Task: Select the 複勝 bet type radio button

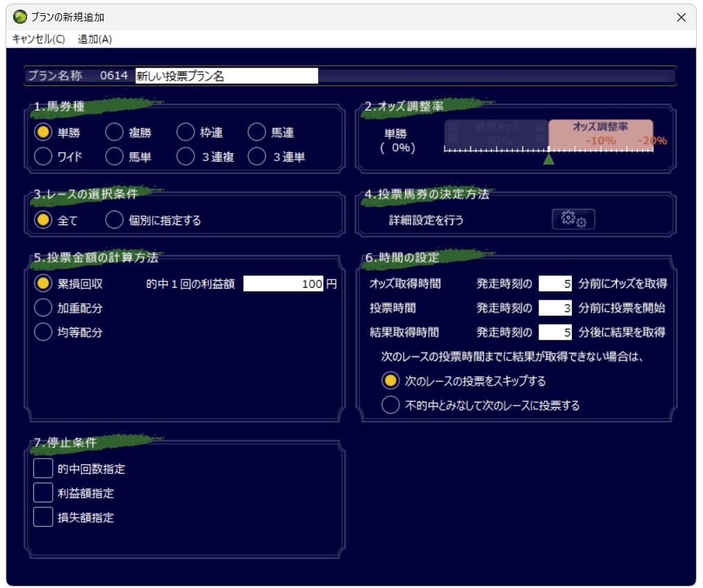Action: pyautogui.click(x=115, y=132)
